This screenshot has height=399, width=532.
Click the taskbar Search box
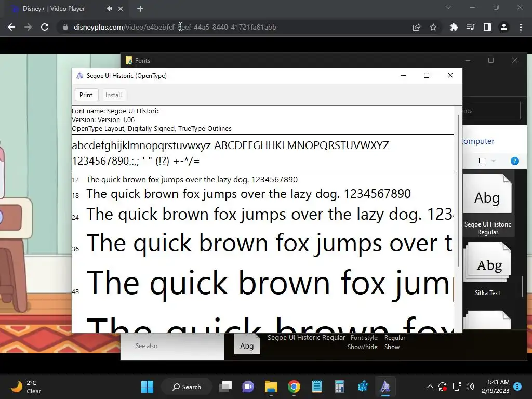point(187,387)
